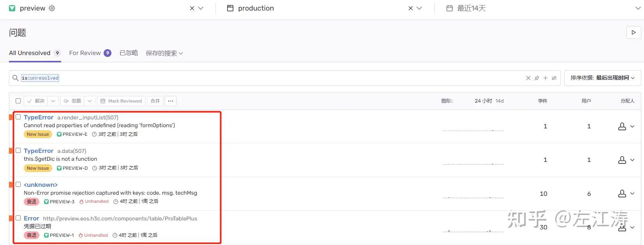This screenshot has height=245, width=644.
Task: Click the Mark Reviewed button
Action: pos(121,101)
